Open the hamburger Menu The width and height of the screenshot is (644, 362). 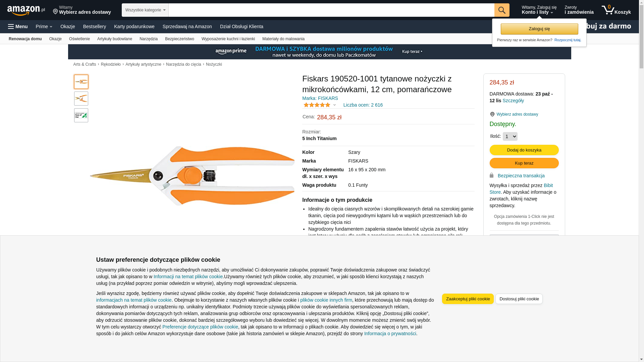coord(18,26)
